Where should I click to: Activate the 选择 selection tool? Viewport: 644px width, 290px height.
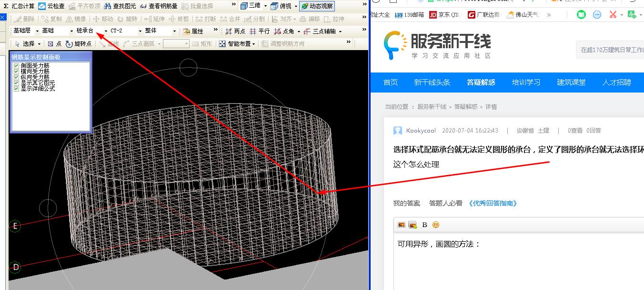(x=25, y=43)
